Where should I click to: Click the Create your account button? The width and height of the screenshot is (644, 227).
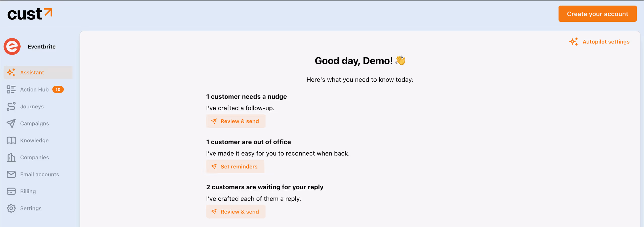597,14
